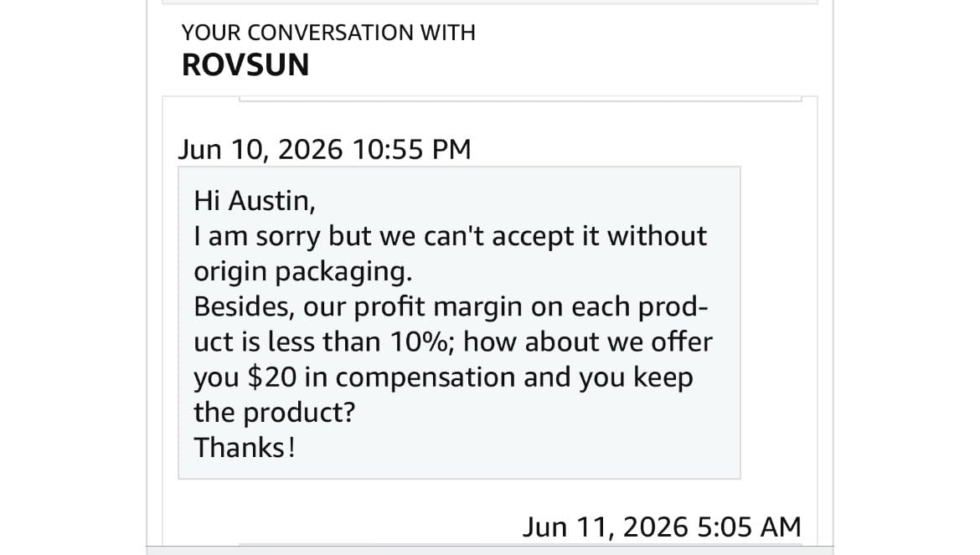The width and height of the screenshot is (980, 555).
Task: Click the YOUR CONVERSATION WITH label
Action: point(328,33)
